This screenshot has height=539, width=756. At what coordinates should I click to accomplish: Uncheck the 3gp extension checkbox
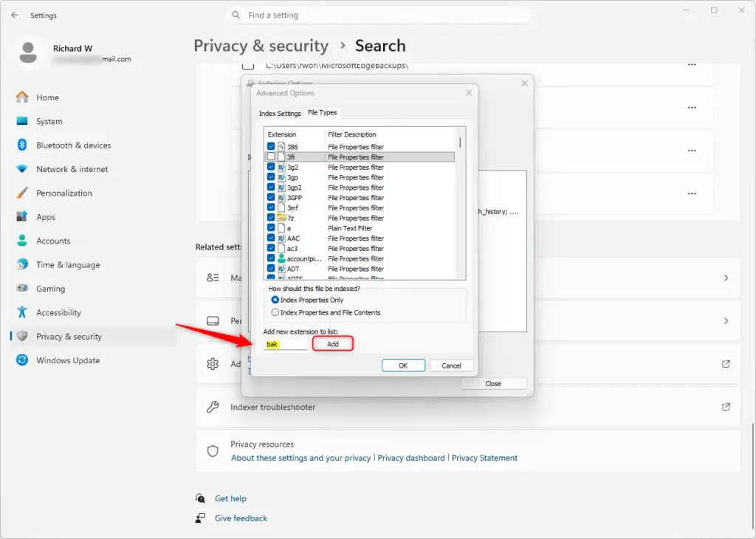[271, 177]
